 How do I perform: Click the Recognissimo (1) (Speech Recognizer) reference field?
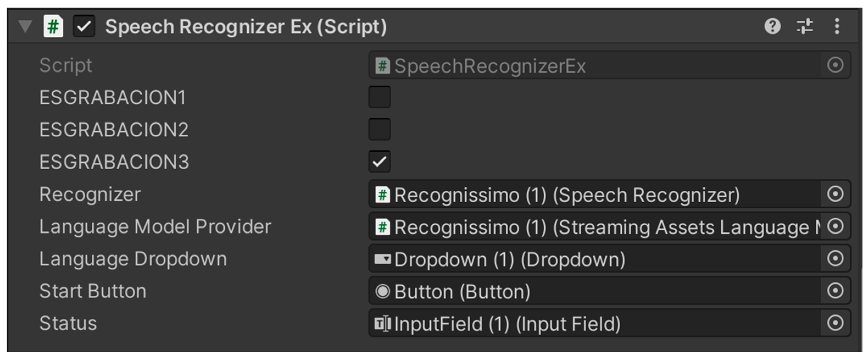pyautogui.click(x=566, y=195)
